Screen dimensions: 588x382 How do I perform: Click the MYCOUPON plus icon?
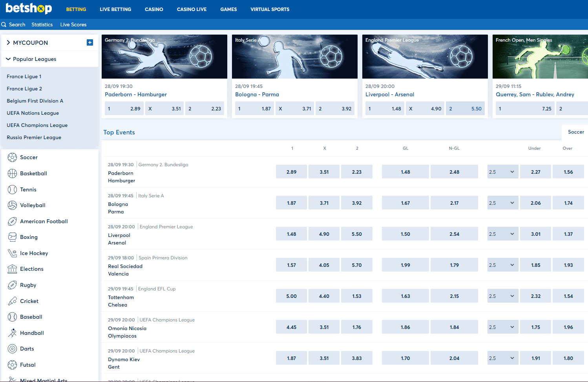(x=90, y=42)
